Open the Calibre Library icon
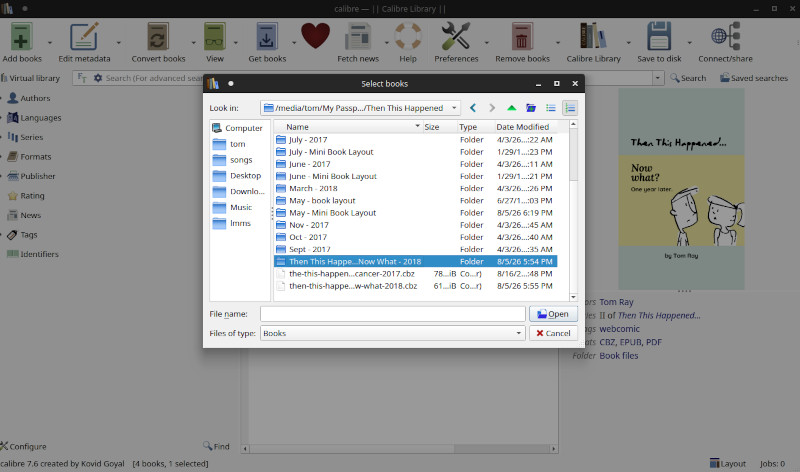The height and width of the screenshot is (472, 800). (x=593, y=36)
